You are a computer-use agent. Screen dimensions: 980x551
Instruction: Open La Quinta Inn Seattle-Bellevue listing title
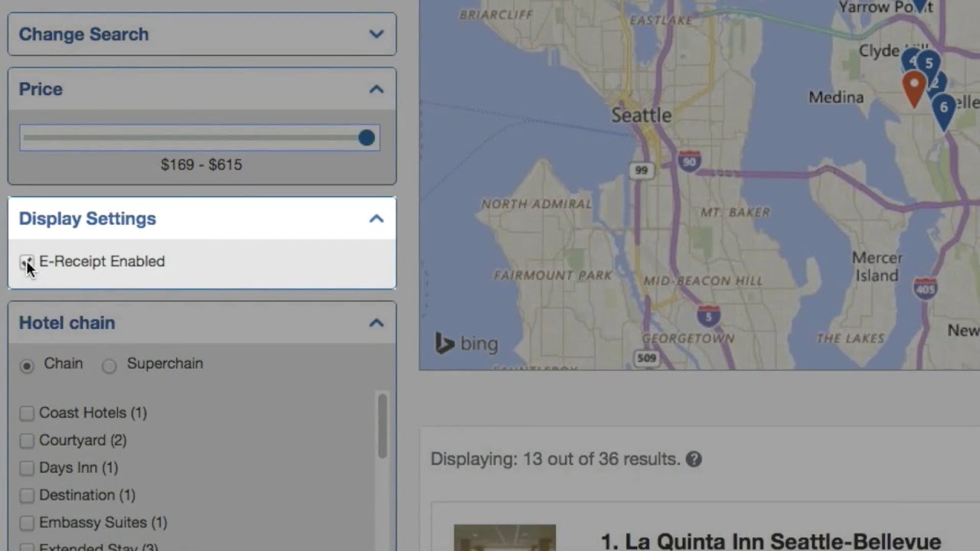point(771,542)
